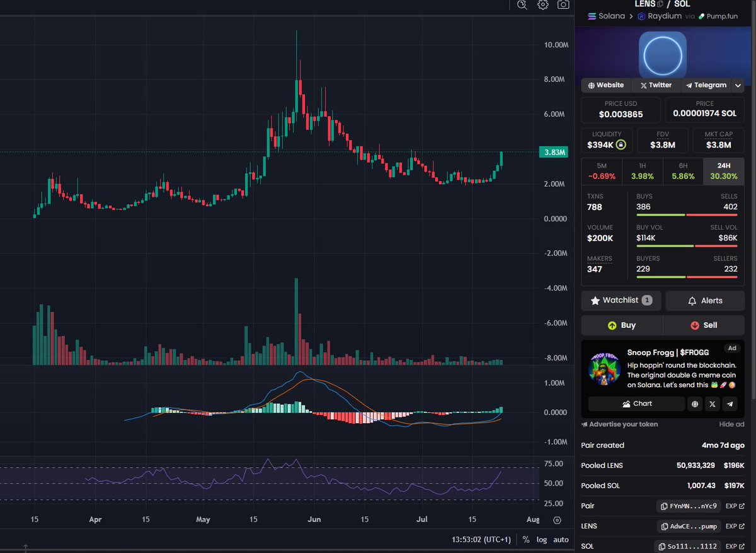Open the Snoop Frogg Telegram icon
Screen dimensions: 756x553
[730, 404]
